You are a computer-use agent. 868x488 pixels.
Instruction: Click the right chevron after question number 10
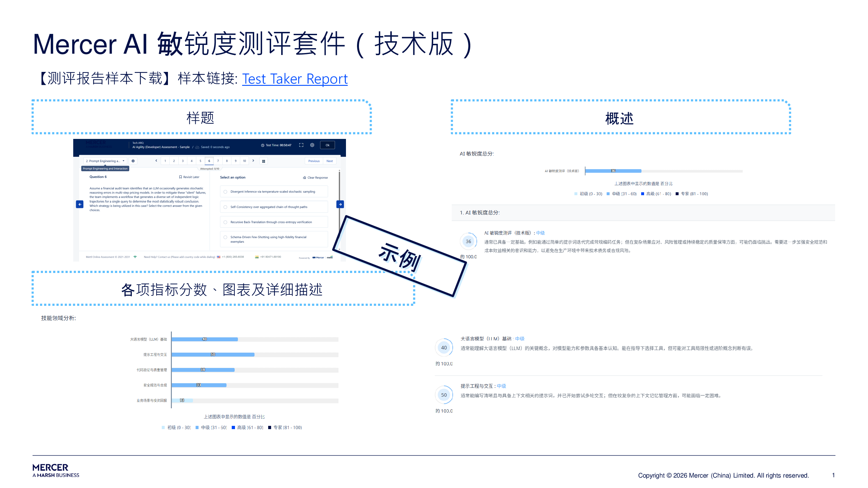point(254,161)
